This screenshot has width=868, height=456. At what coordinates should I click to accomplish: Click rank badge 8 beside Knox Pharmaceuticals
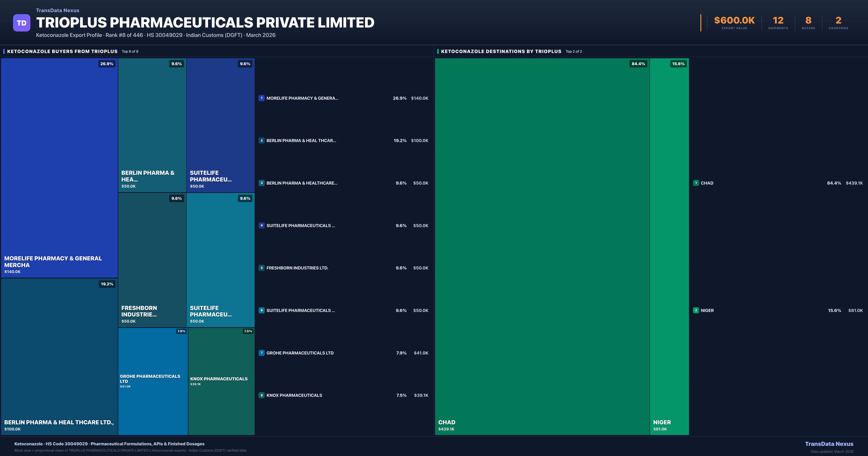click(261, 395)
